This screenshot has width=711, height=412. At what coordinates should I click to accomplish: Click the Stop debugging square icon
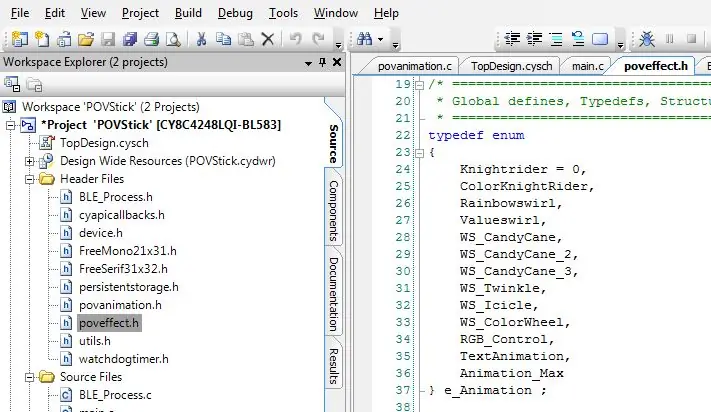tap(692, 39)
